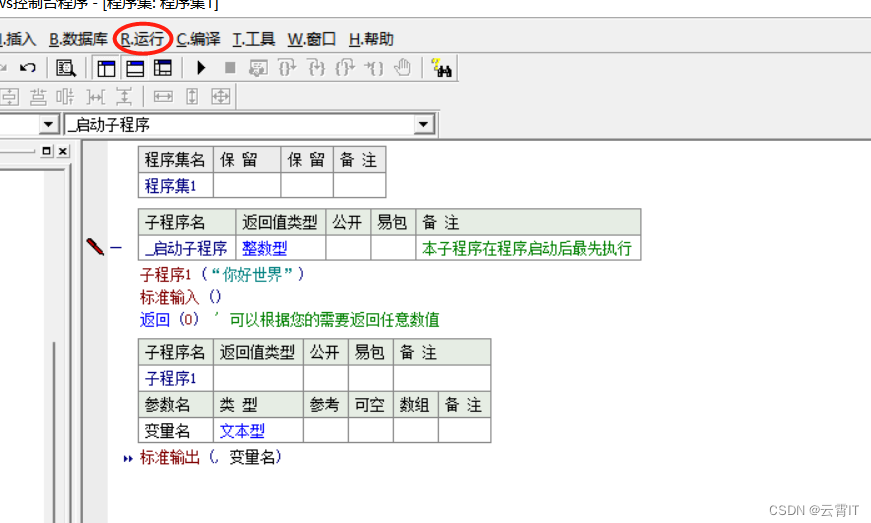Click the 公开 checkbox cell for 子程序1
Screen dimensions: 871x523
coord(326,379)
